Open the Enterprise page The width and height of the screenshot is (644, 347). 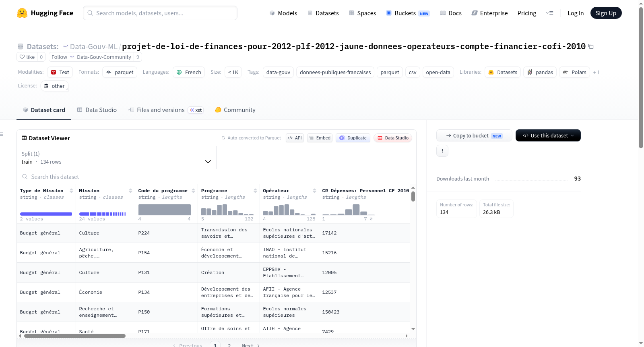pyautogui.click(x=489, y=13)
